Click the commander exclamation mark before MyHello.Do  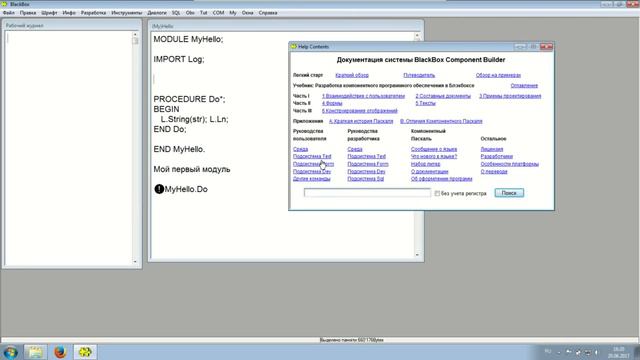(159, 189)
